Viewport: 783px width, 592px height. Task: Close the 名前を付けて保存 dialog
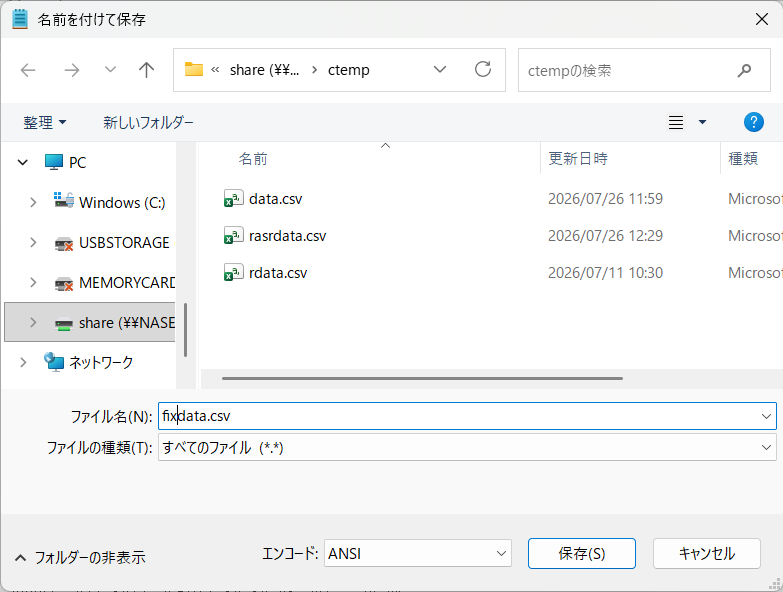(762, 19)
